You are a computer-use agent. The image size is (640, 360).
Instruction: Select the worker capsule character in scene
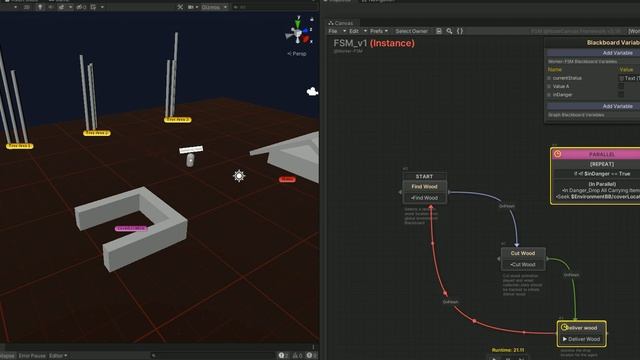pos(190,160)
